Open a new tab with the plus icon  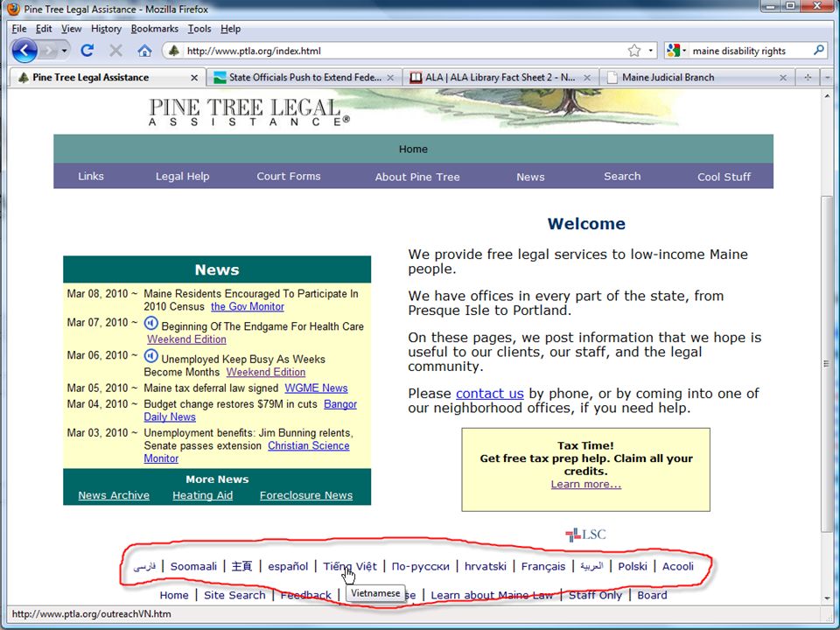[x=808, y=77]
